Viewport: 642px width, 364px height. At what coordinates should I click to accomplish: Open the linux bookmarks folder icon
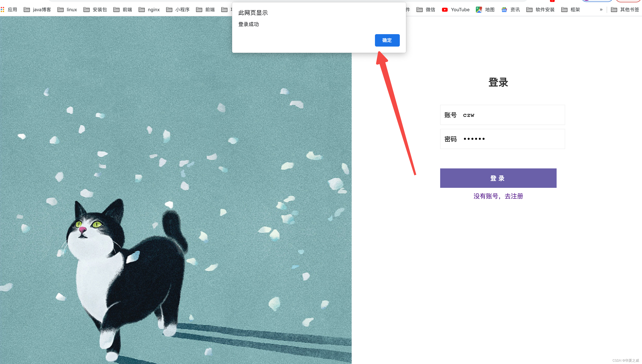pyautogui.click(x=61, y=9)
